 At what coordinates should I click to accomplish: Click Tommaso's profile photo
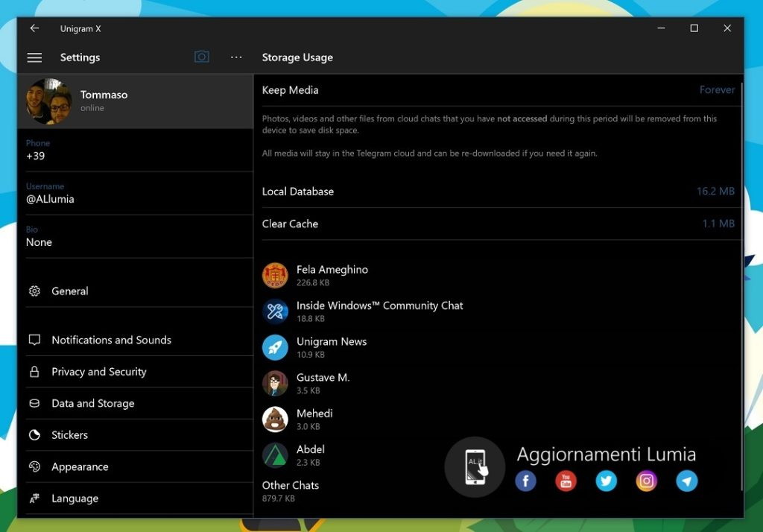pyautogui.click(x=48, y=101)
